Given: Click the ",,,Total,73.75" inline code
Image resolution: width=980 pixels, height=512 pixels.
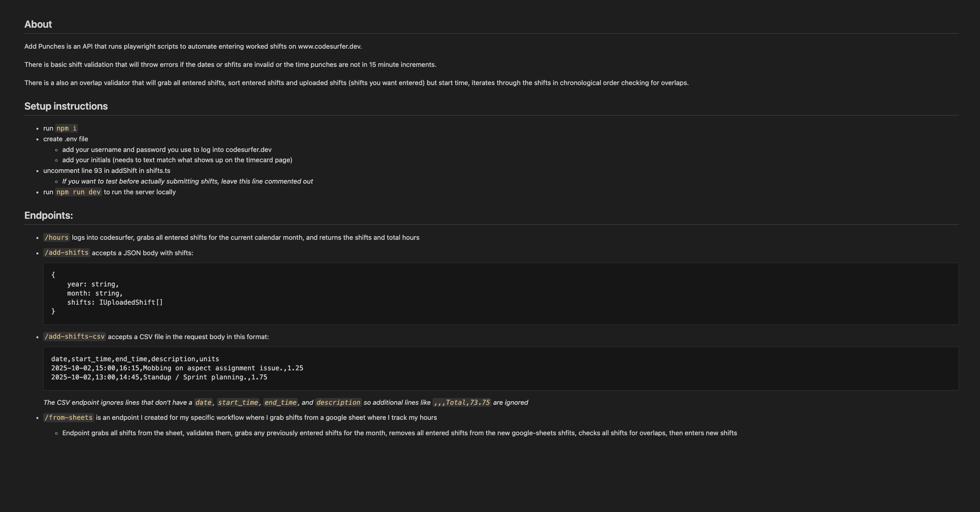Looking at the screenshot, I should (462, 402).
